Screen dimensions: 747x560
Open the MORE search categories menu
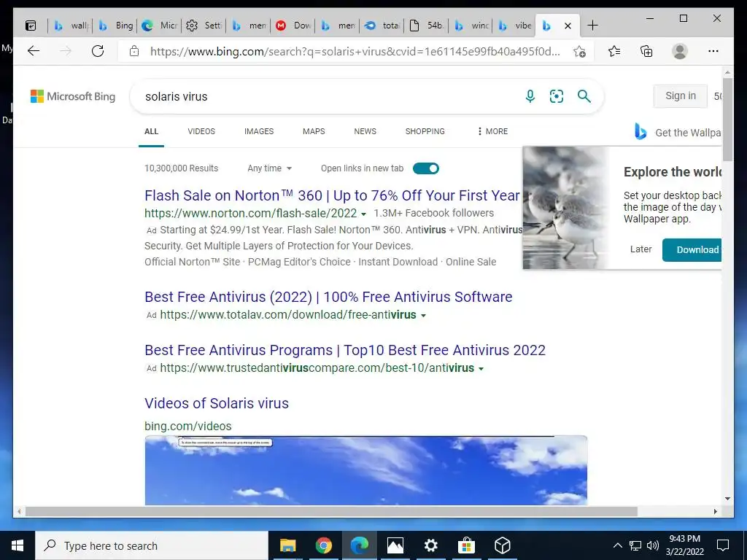coord(492,131)
